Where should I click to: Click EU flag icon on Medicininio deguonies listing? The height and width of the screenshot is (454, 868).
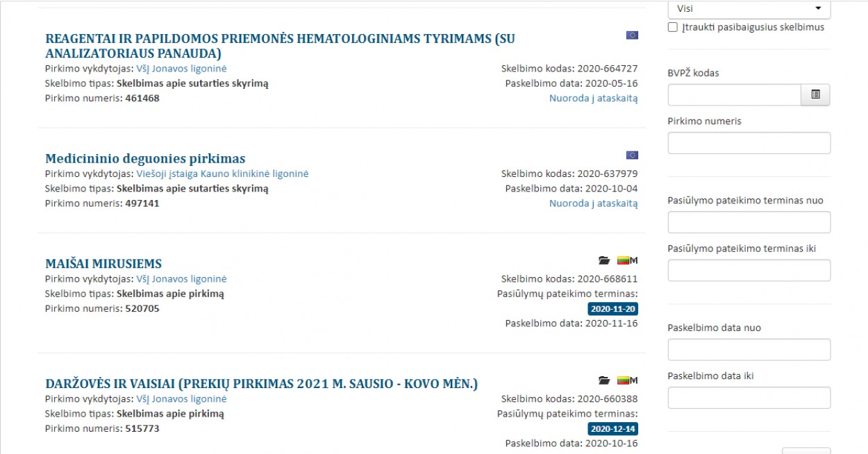coord(632,155)
